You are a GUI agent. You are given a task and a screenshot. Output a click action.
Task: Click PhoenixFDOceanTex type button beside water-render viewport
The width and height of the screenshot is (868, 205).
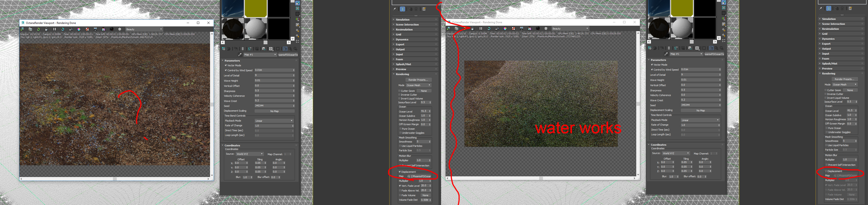click(714, 54)
